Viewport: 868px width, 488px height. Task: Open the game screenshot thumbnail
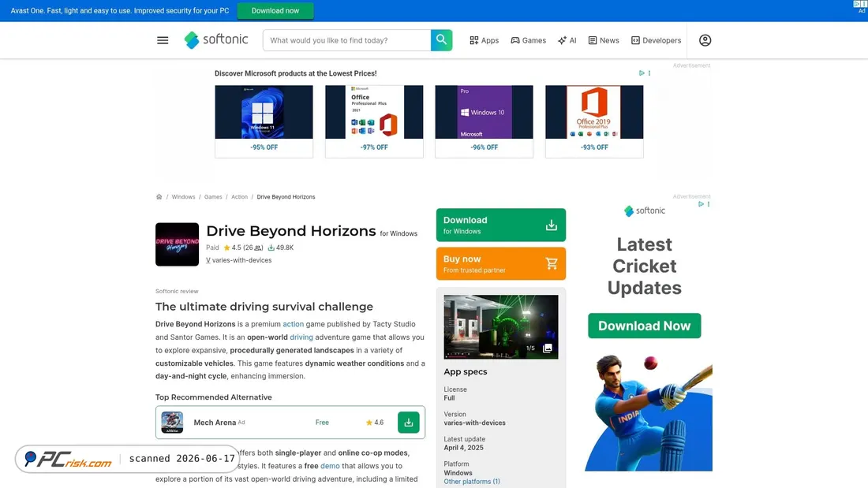501,327
